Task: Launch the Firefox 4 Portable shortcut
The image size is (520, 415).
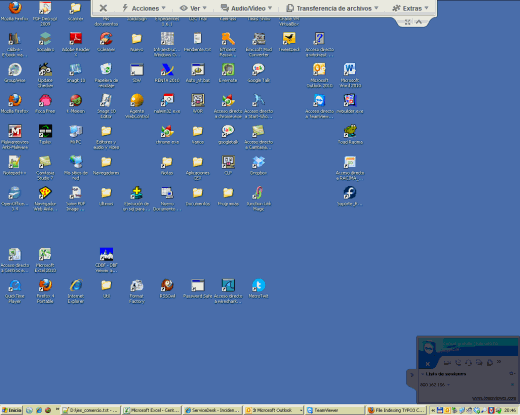Action: [45, 291]
